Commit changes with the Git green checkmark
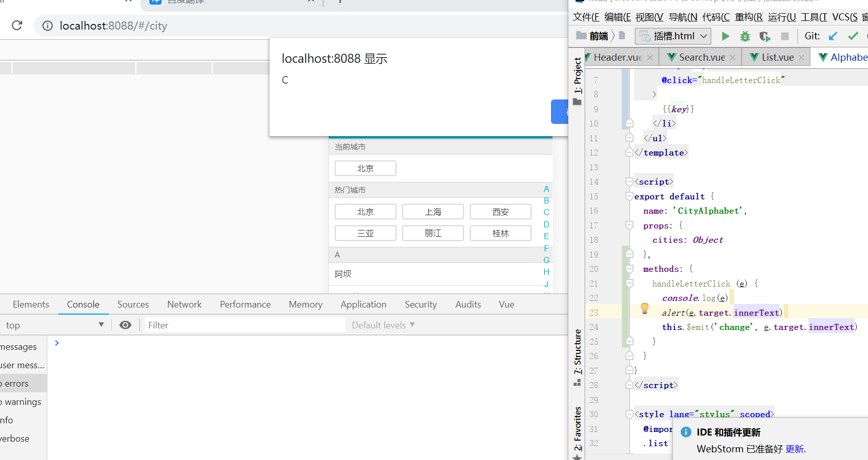The image size is (868, 460). 853,36
